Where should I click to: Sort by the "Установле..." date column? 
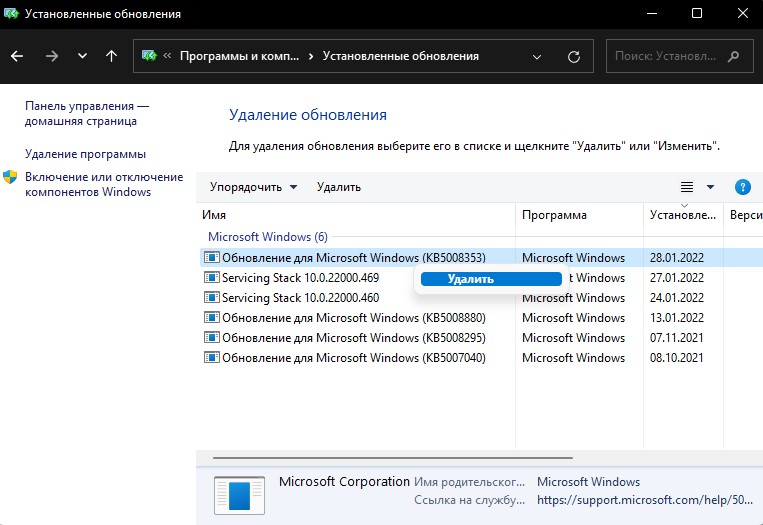pos(683,215)
